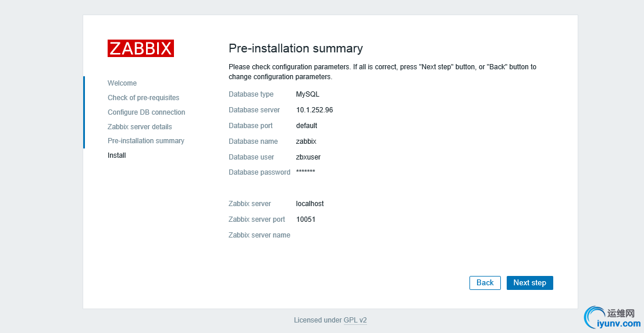Click the ZABBIX logo

tap(140, 48)
